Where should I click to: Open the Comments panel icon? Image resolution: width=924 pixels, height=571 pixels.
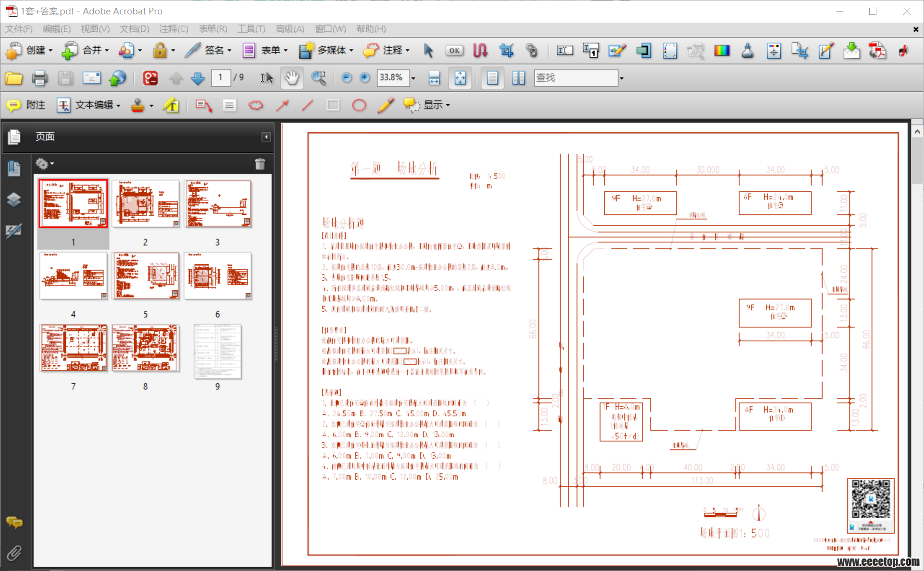(x=14, y=522)
